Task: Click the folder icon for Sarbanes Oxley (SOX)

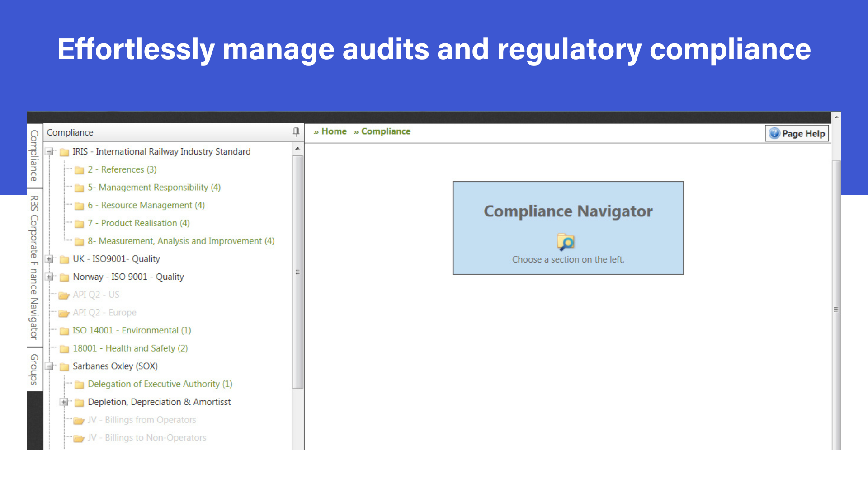Action: [x=63, y=366]
